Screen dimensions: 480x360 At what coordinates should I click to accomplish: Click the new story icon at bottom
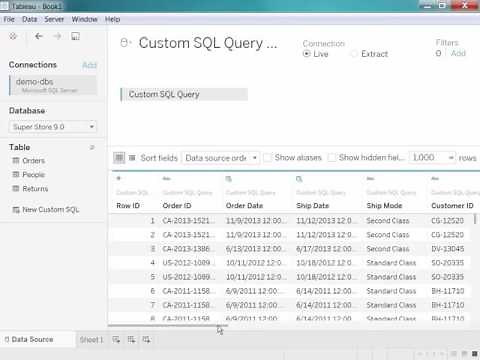(x=146, y=340)
